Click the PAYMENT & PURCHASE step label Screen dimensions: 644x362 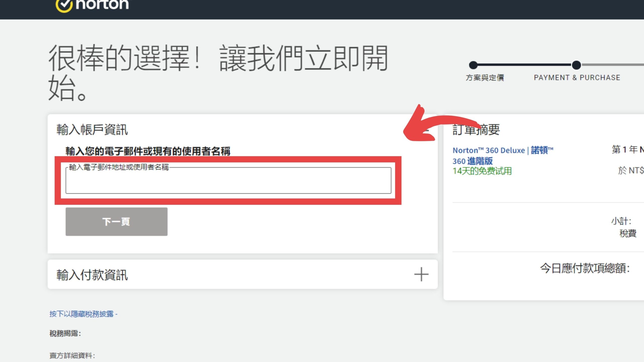577,78
